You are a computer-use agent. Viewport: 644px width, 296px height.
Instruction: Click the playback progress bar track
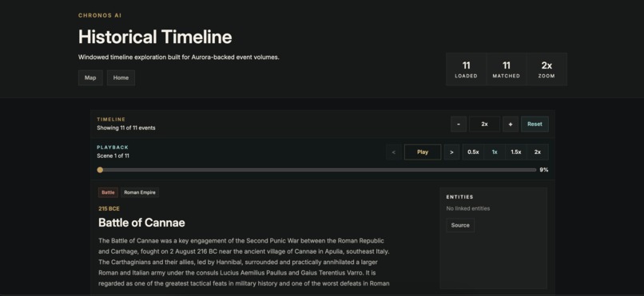(x=316, y=170)
